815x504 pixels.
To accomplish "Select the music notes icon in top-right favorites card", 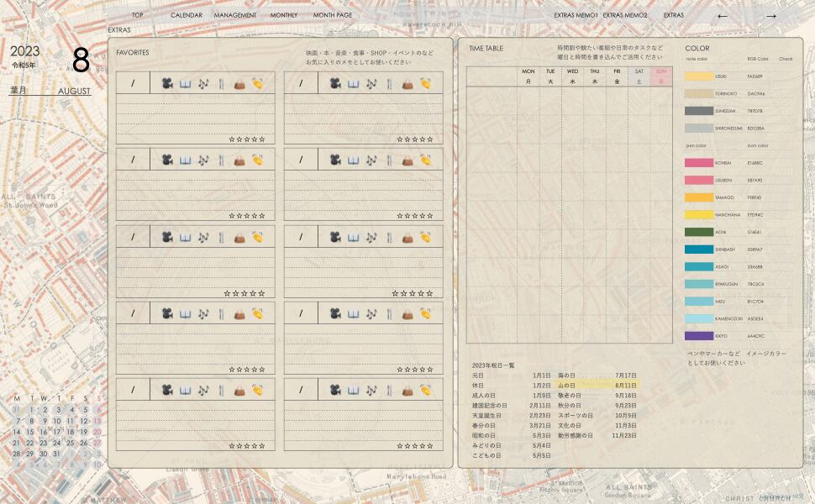I will coord(371,84).
